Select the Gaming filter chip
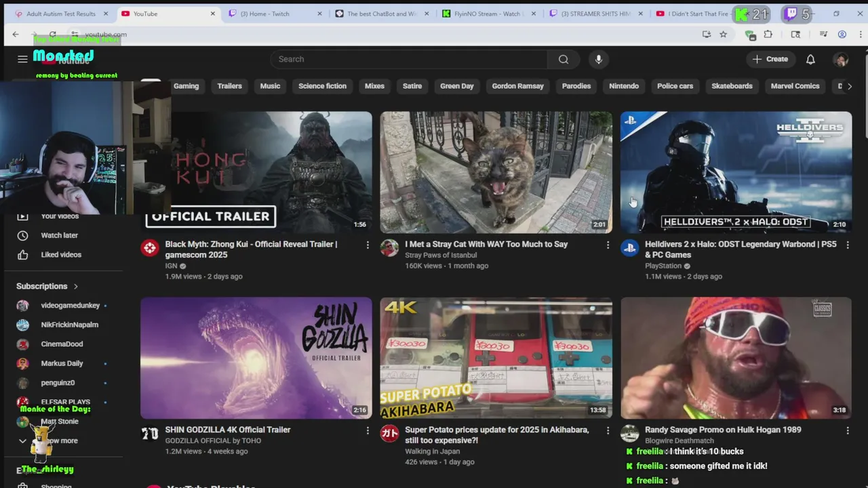The width and height of the screenshot is (868, 488). click(186, 86)
